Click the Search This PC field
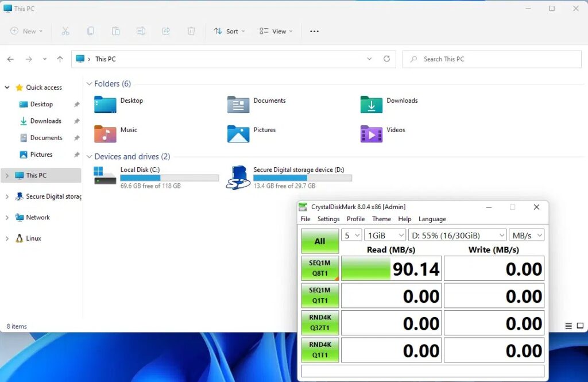Image resolution: width=588 pixels, height=382 pixels. tap(492, 59)
